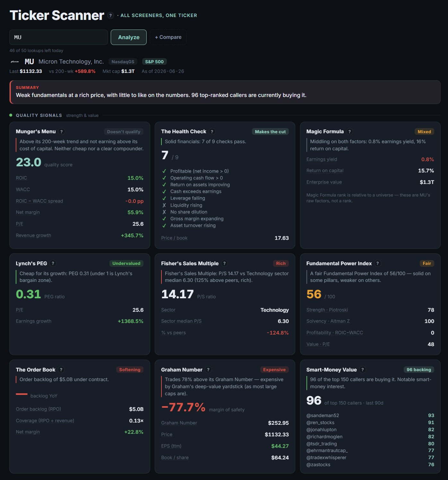Click the Earnings yield label
Screen dimensions: 448x480
click(322, 159)
